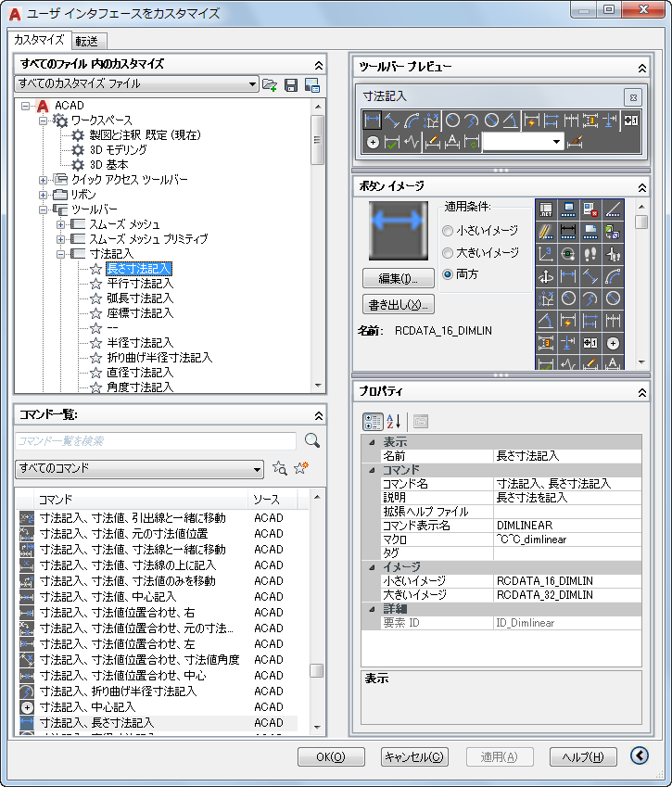This screenshot has width=672, height=787.
Task: Click the Tolerance icon in toolbar preview
Action: click(x=631, y=121)
